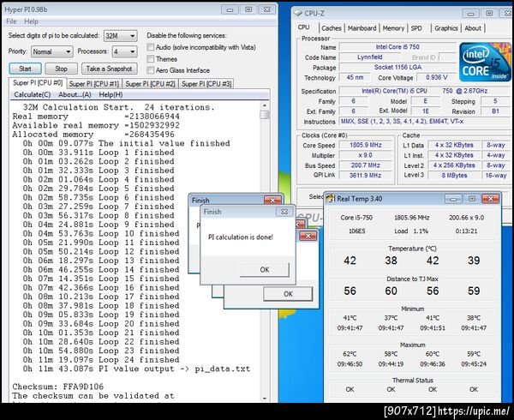Screen dimensions: 514x420
Task: Click the Core i5-750 label in Real Temp
Action: point(356,218)
